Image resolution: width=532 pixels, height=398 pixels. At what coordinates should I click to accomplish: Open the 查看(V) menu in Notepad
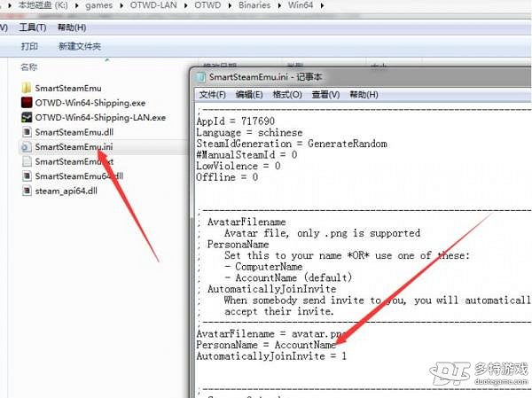point(325,95)
